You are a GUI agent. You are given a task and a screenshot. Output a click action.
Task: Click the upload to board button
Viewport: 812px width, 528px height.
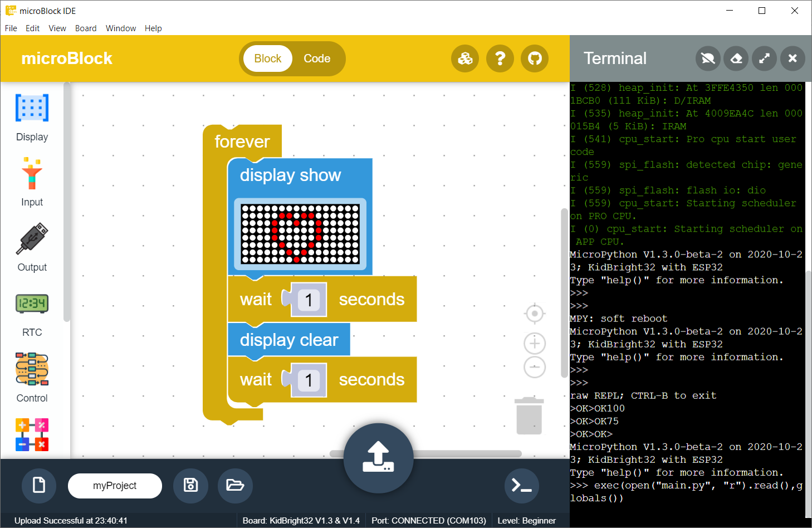pos(378,457)
